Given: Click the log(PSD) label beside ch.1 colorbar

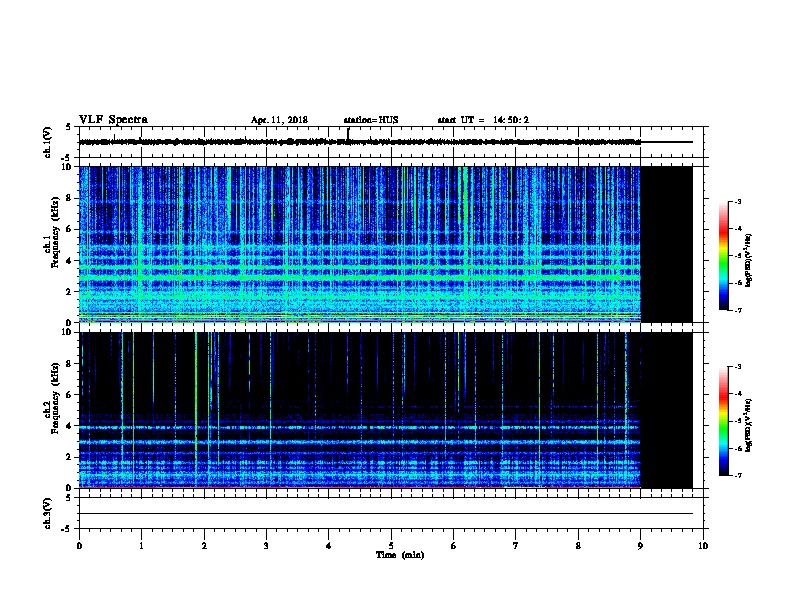Looking at the screenshot, I should (749, 260).
